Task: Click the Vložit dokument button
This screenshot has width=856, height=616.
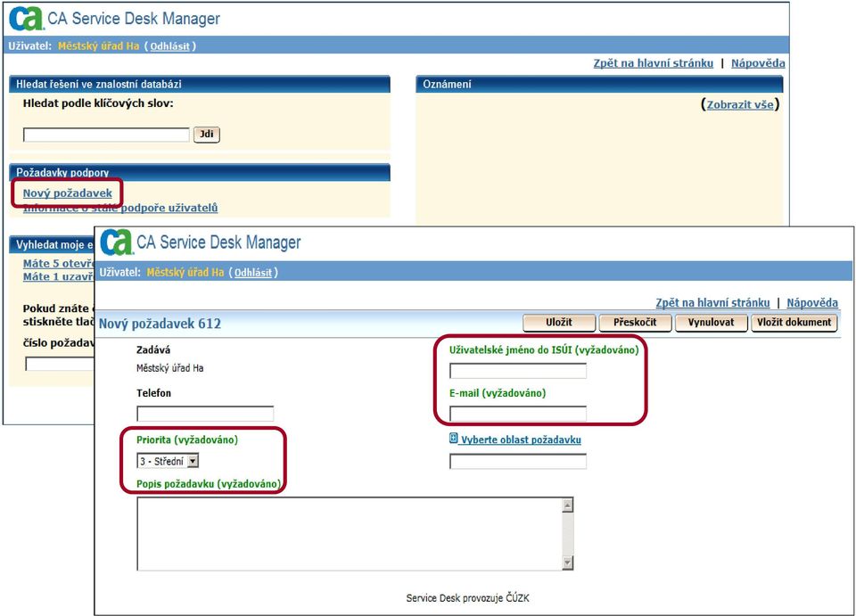Action: click(x=794, y=323)
